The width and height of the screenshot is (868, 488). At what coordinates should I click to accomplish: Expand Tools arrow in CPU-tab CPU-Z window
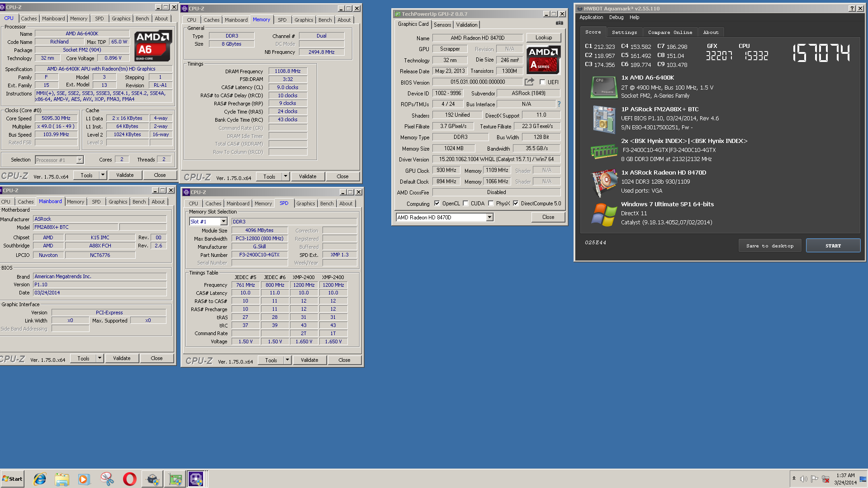pyautogui.click(x=103, y=175)
